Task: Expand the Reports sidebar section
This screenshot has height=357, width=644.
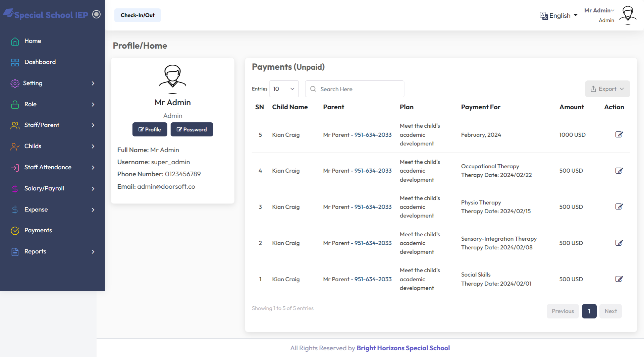Action: coord(35,251)
